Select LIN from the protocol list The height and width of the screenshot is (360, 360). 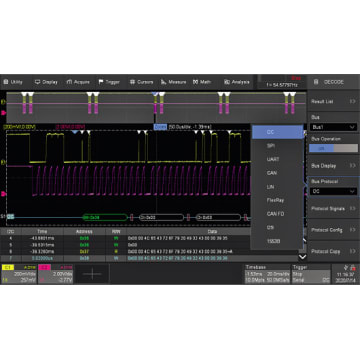point(277,187)
